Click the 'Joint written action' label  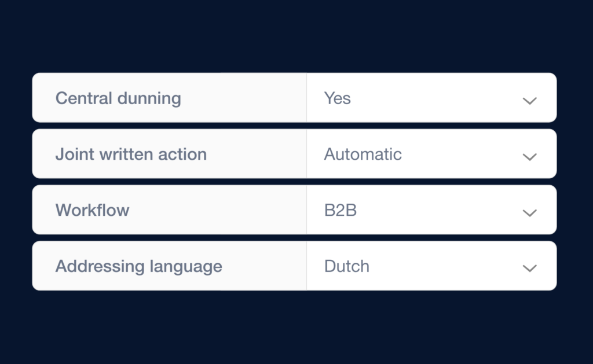pos(131,155)
